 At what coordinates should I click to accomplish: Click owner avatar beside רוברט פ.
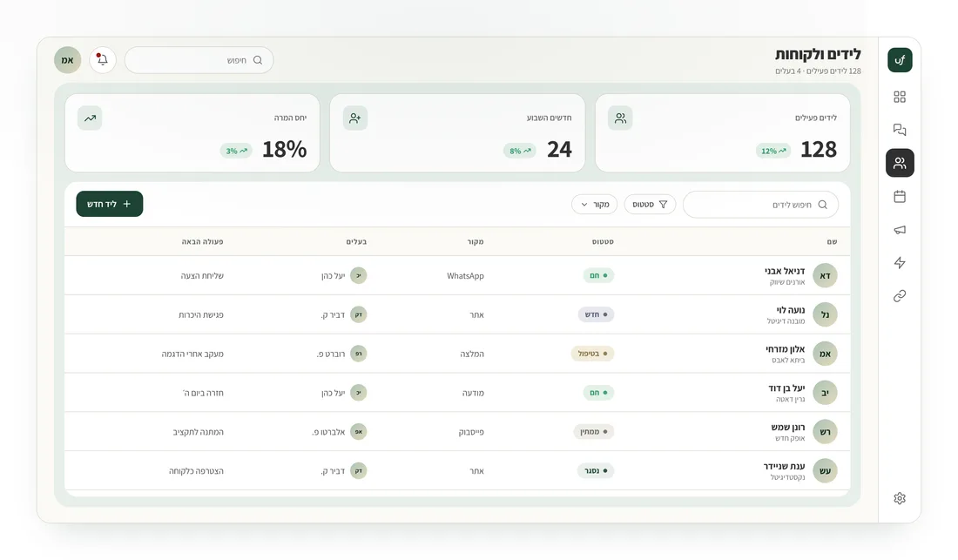click(359, 354)
